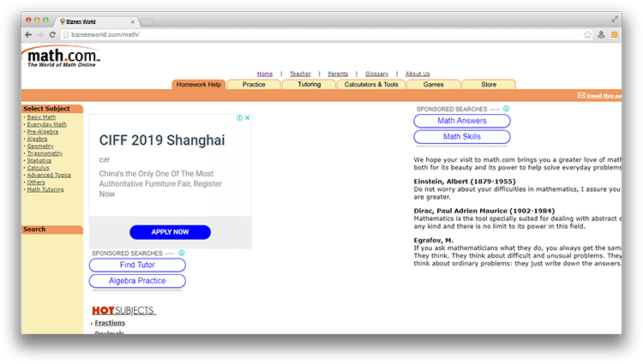Reload the page with refresh icon
The height and width of the screenshot is (364, 643).
point(52,34)
